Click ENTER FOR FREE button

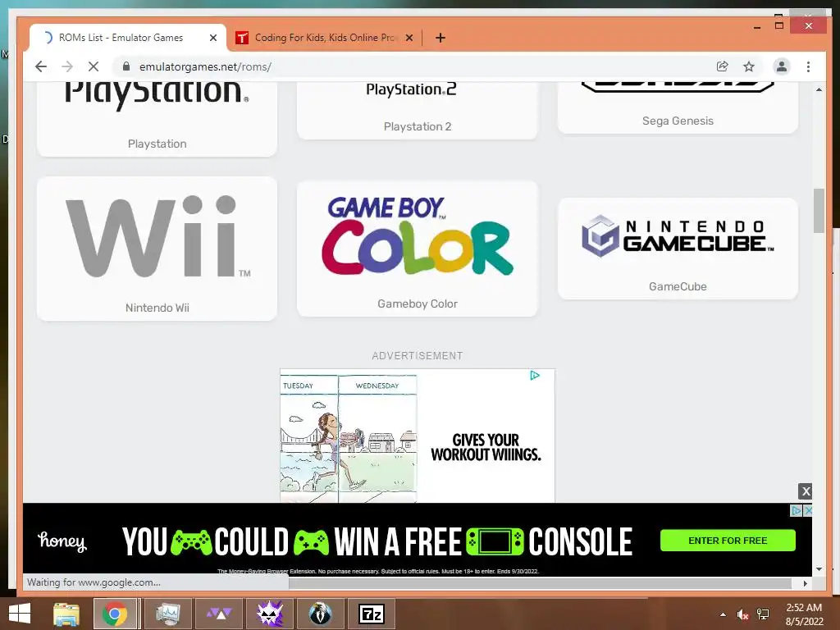point(728,541)
